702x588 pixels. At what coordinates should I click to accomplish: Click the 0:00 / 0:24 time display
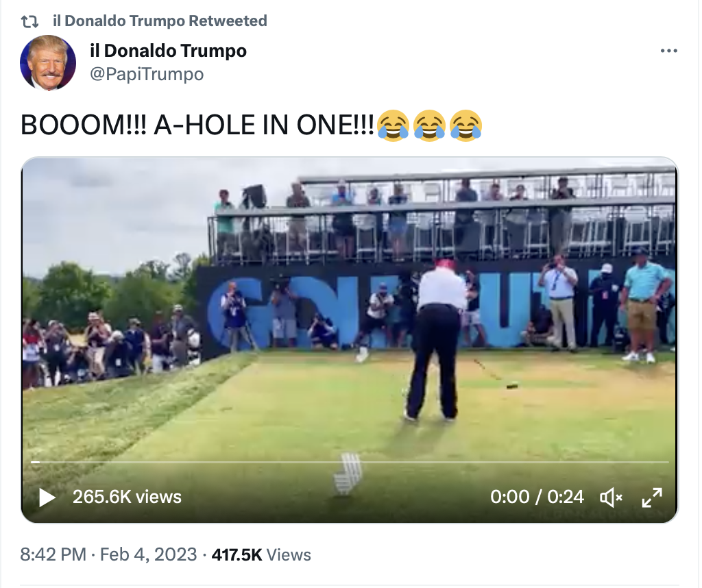pos(537,497)
